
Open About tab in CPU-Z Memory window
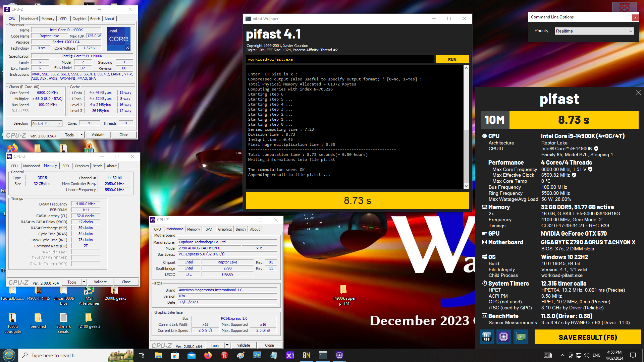tap(112, 166)
